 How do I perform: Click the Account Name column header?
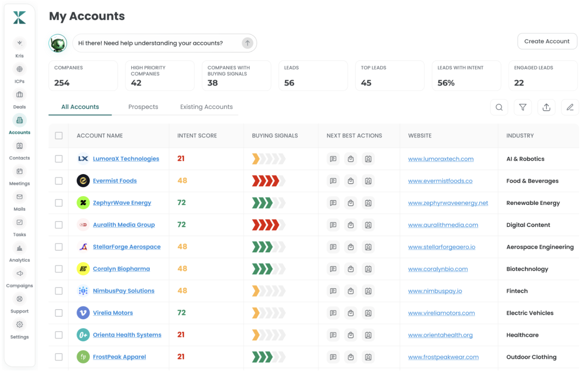point(100,136)
